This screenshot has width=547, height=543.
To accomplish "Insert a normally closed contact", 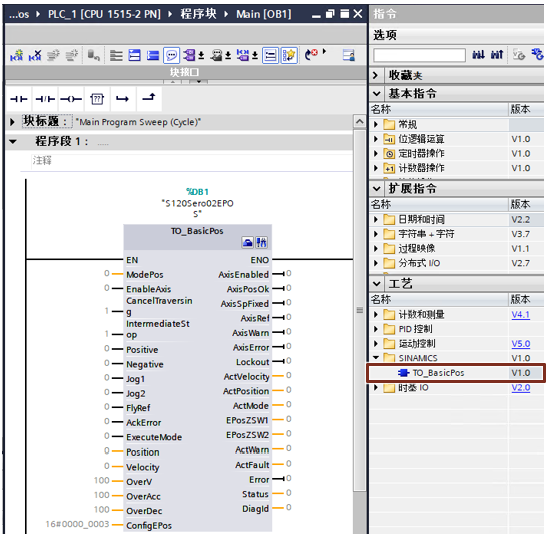I will tap(45, 99).
